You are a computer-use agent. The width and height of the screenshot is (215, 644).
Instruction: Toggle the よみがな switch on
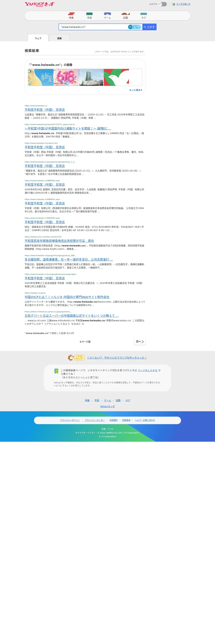[x=162, y=4]
